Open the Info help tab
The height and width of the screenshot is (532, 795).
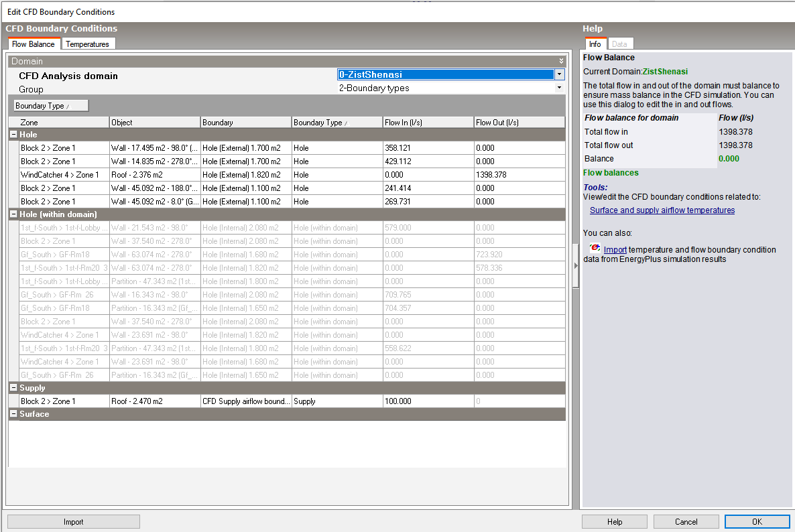tap(595, 44)
